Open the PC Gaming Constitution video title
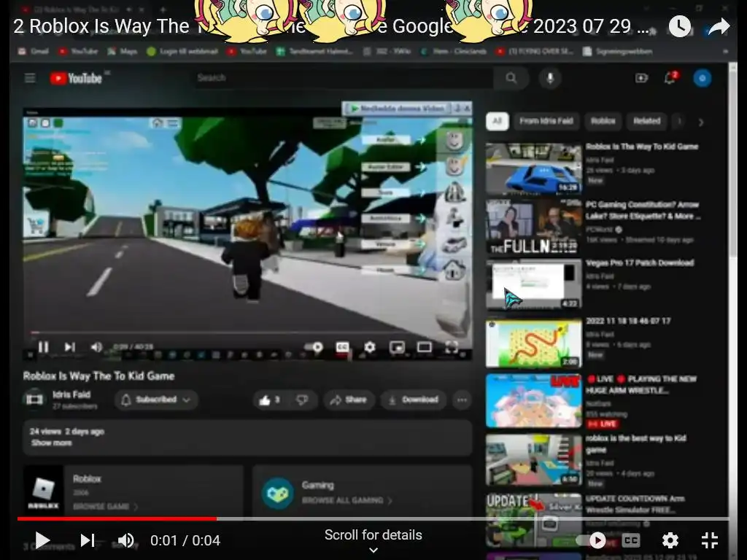 [x=642, y=211]
